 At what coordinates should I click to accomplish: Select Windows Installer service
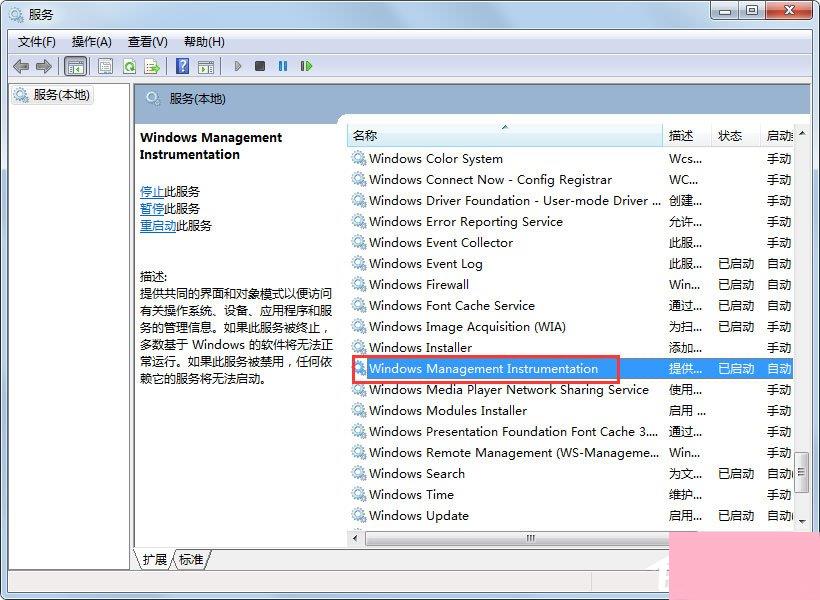(x=570, y=347)
